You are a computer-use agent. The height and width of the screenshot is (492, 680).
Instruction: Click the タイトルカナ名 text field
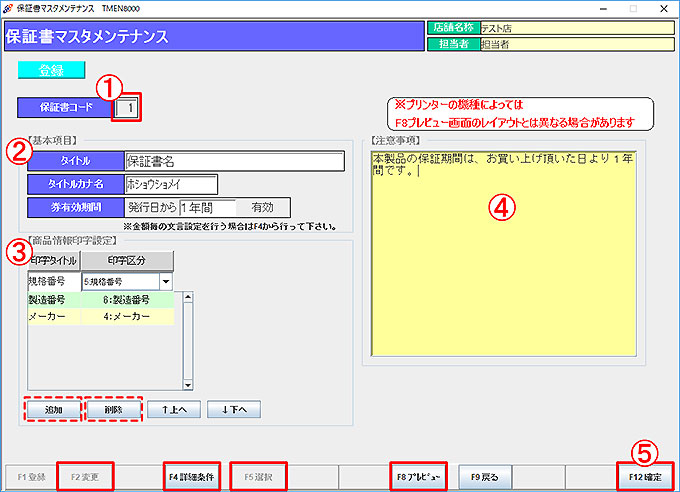click(171, 184)
